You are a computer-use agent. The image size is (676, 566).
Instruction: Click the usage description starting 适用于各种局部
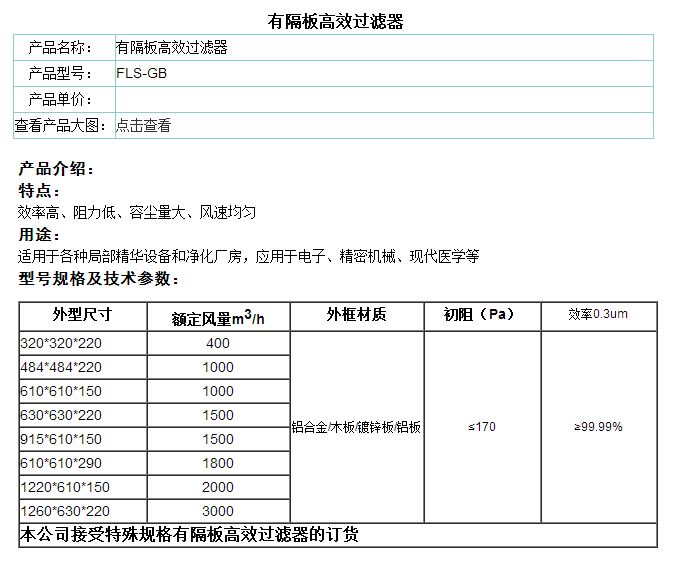point(248,256)
